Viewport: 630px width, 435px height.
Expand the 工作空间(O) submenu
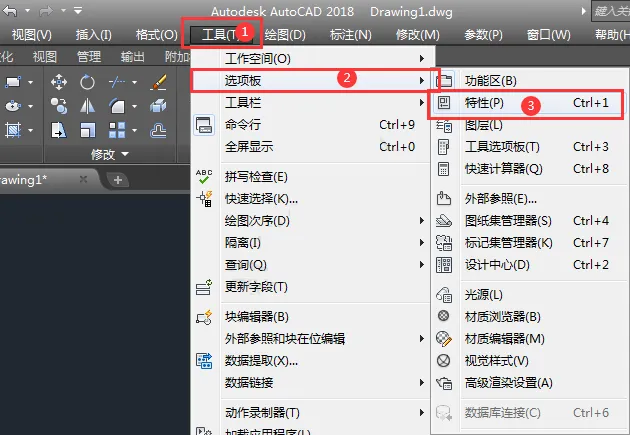[x=312, y=59]
